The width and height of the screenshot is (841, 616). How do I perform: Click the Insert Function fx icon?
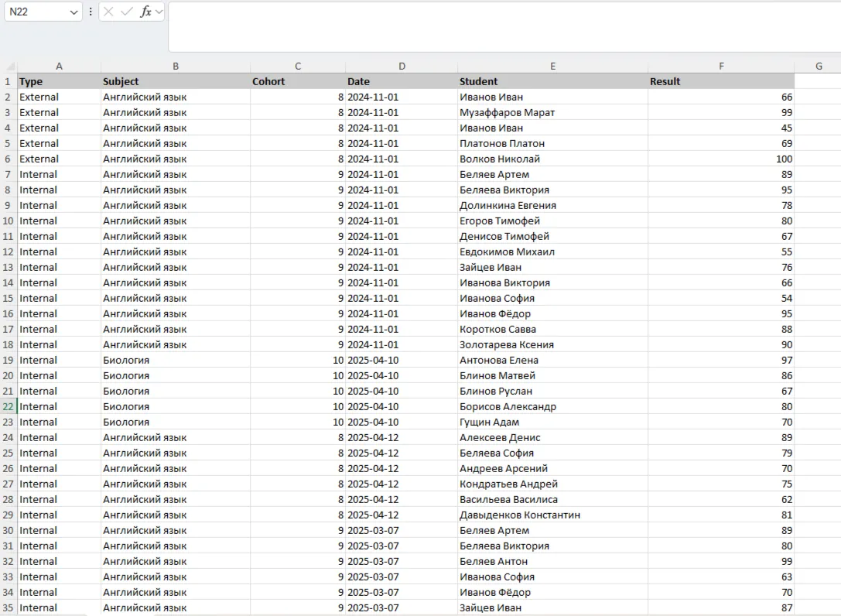click(x=145, y=12)
